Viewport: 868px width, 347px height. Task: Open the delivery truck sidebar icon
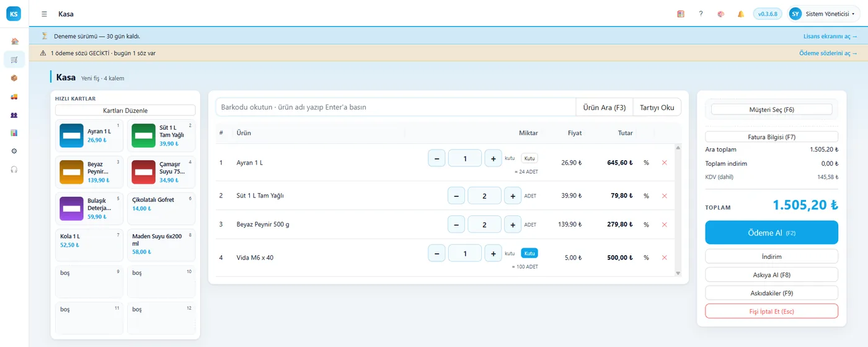coord(14,96)
